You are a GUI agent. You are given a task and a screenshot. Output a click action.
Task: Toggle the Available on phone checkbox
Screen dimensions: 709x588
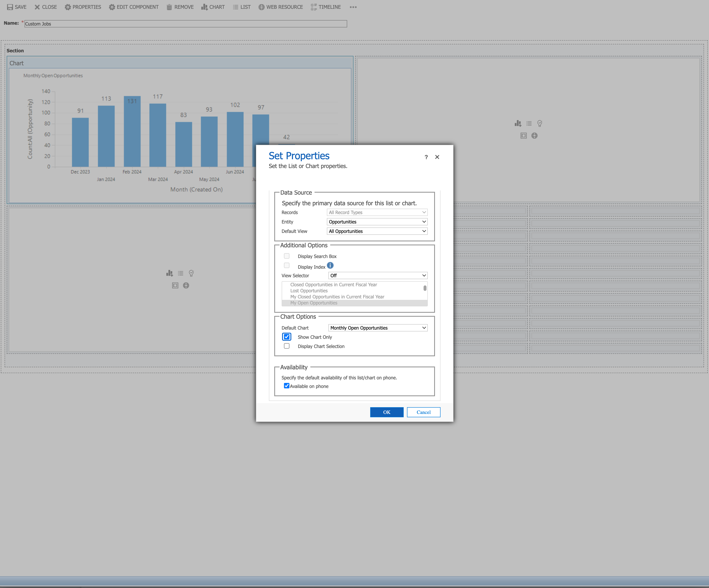pyautogui.click(x=287, y=386)
